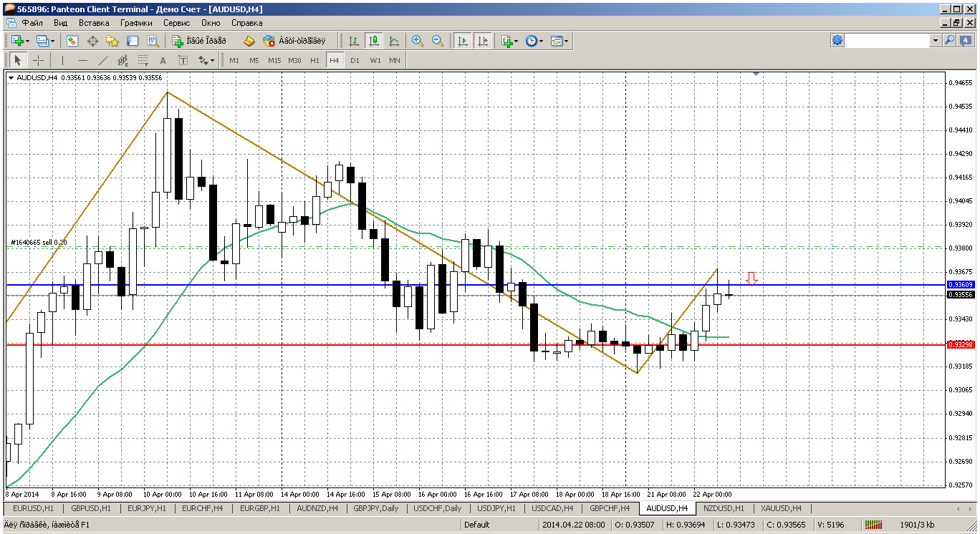
Task: Select the text label 'T' tool
Action: tap(183, 60)
